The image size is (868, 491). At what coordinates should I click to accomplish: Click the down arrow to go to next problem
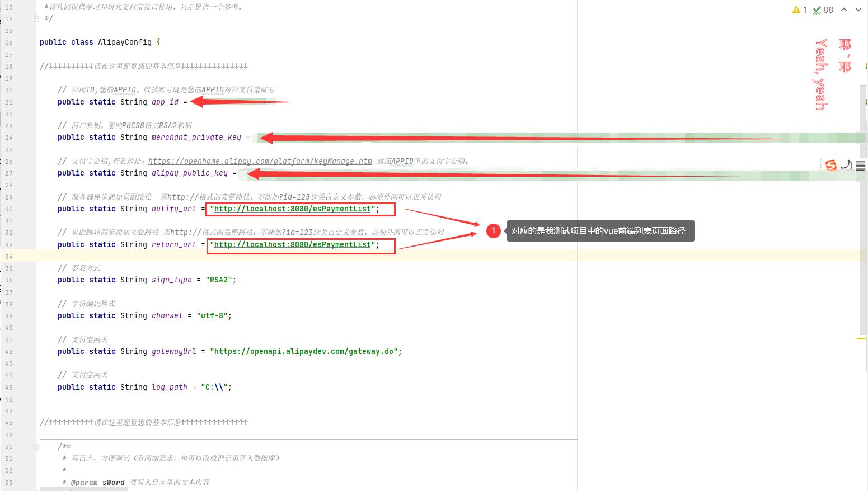click(x=858, y=9)
